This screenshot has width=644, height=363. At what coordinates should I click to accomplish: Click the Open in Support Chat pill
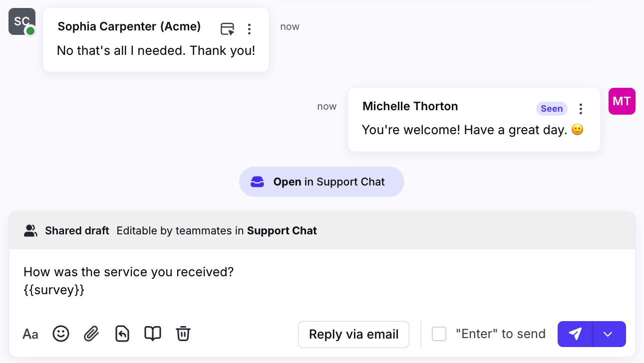tap(322, 181)
